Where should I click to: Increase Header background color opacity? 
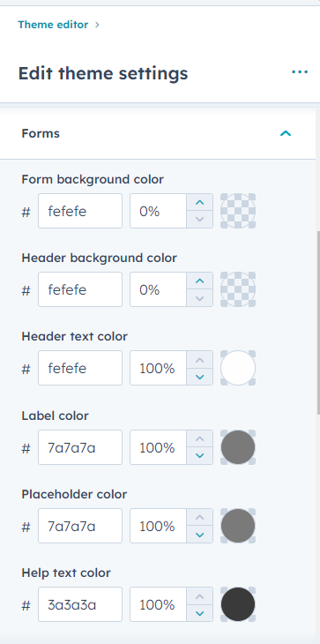point(200,281)
